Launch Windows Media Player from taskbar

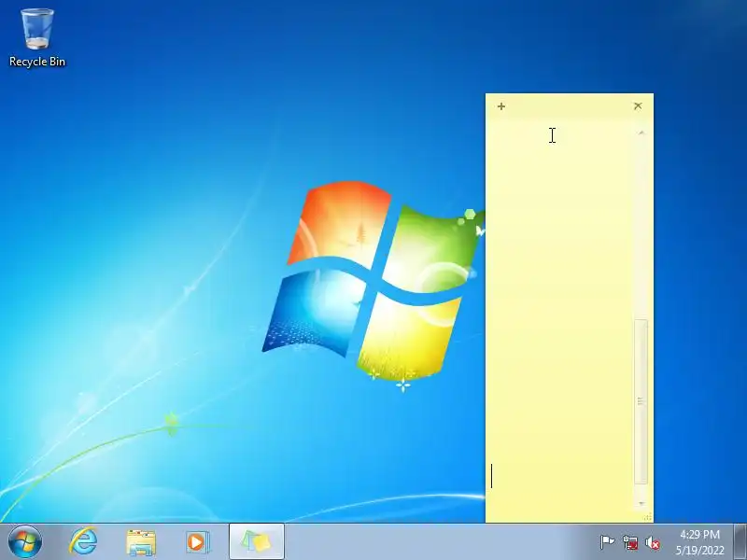click(197, 542)
